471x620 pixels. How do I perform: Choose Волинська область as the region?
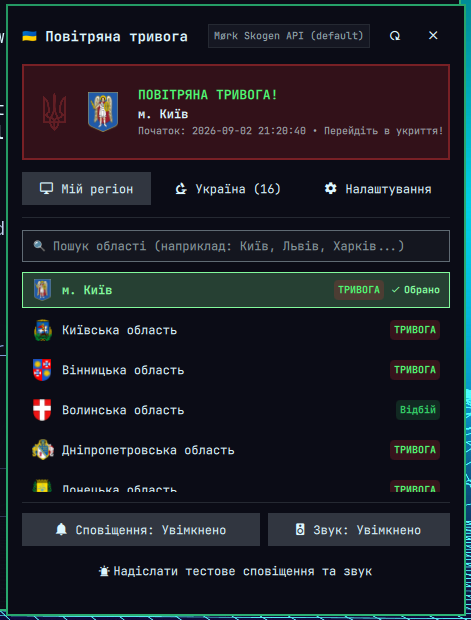236,410
